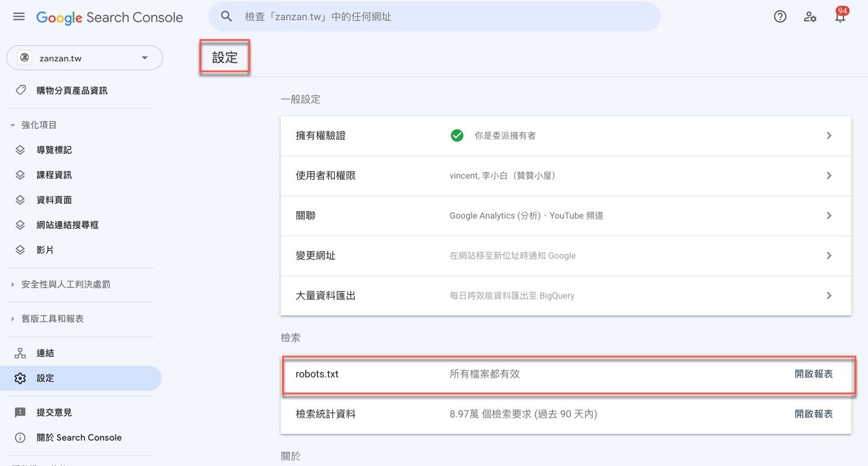The height and width of the screenshot is (466, 868).
Task: Click the URL inspection search field
Action: (434, 17)
